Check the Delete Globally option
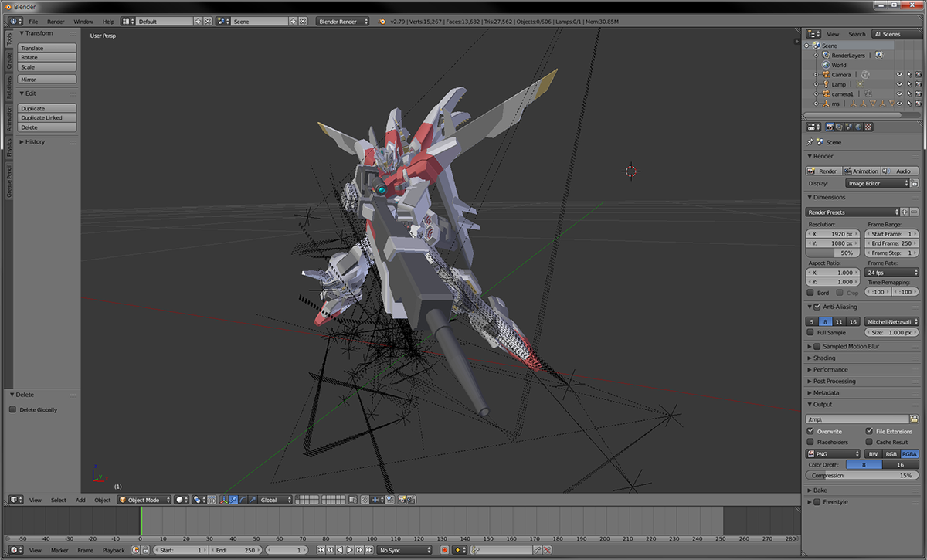Viewport: 927px width, 560px height. point(12,409)
